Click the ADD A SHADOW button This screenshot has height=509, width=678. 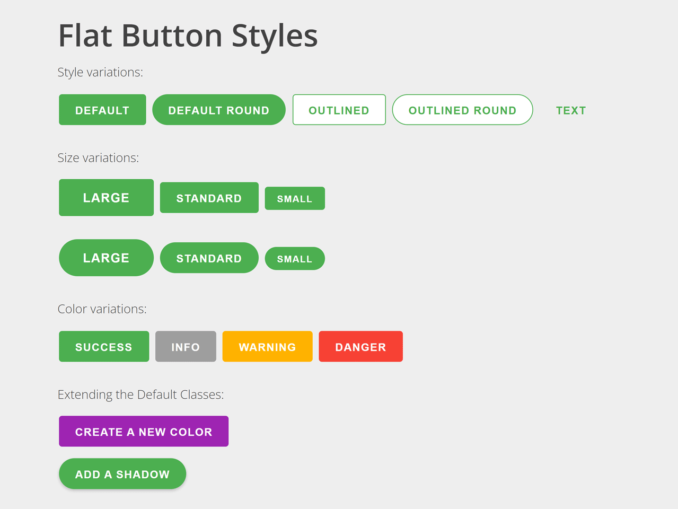click(122, 474)
